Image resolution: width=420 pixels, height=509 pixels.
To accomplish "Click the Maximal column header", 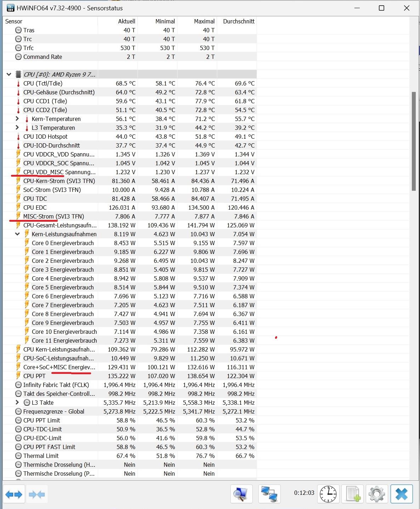I will (x=197, y=21).
